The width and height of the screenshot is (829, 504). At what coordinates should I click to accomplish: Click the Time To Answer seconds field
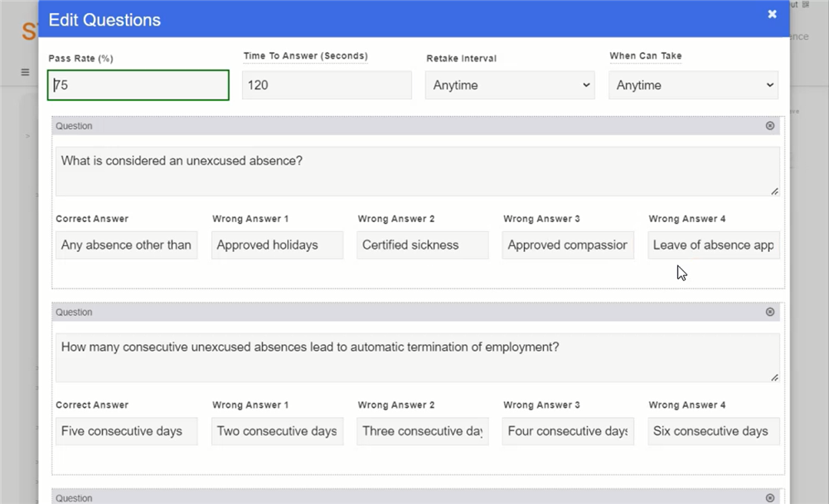pos(327,85)
